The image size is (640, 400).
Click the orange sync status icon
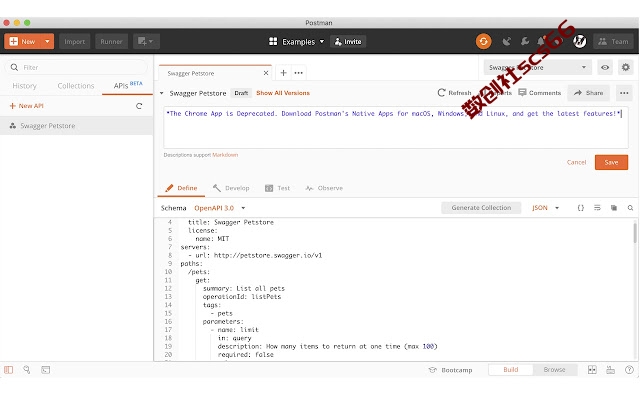click(x=483, y=41)
